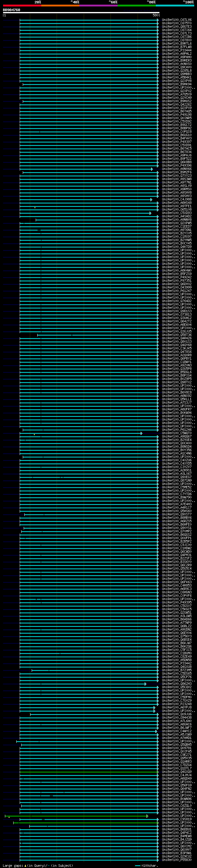Open the UniRef100_Q7XY23 entry
This screenshot has height=868, width=197.
[x=176, y=176]
